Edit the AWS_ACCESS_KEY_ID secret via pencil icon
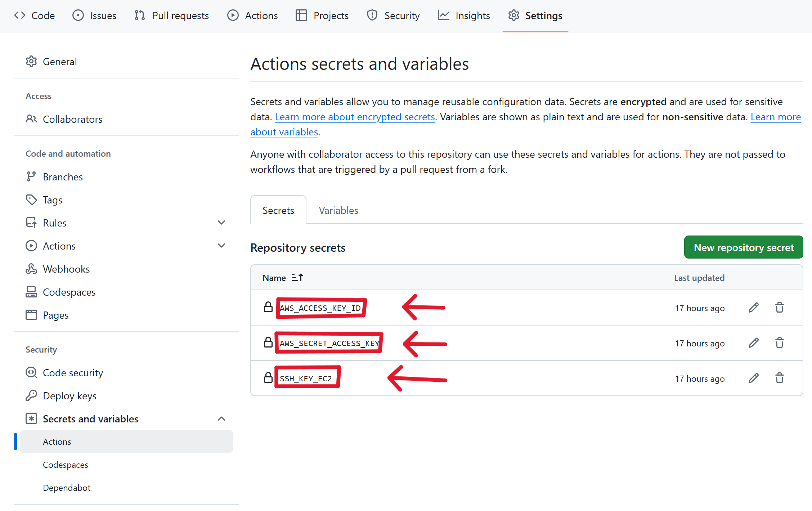This screenshot has height=511, width=812. (x=753, y=308)
